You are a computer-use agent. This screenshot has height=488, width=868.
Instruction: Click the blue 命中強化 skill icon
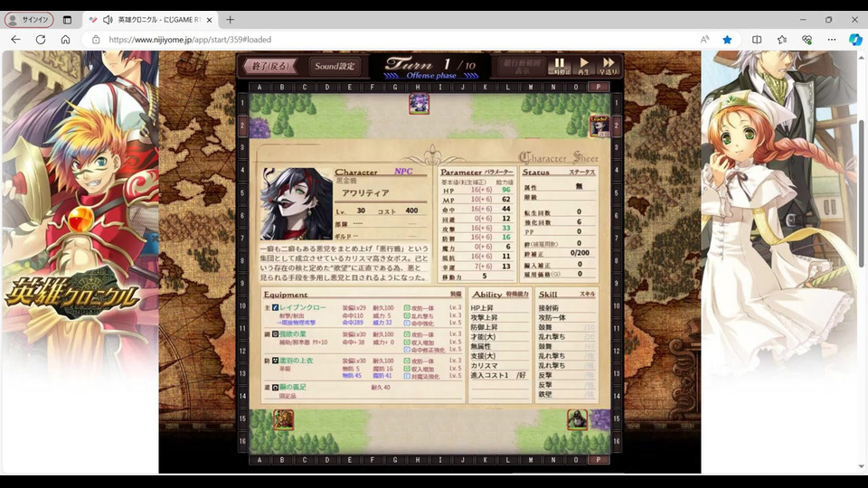point(407,324)
